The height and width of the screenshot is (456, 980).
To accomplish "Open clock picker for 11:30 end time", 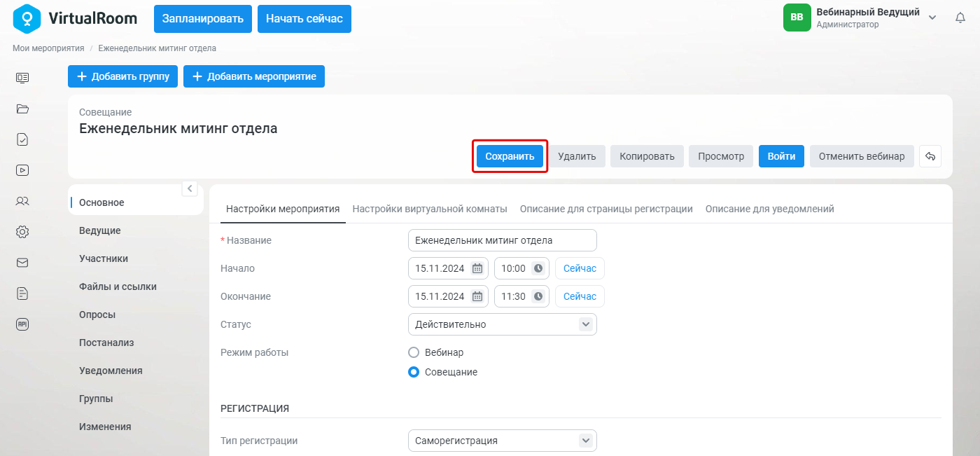I will pos(538,296).
